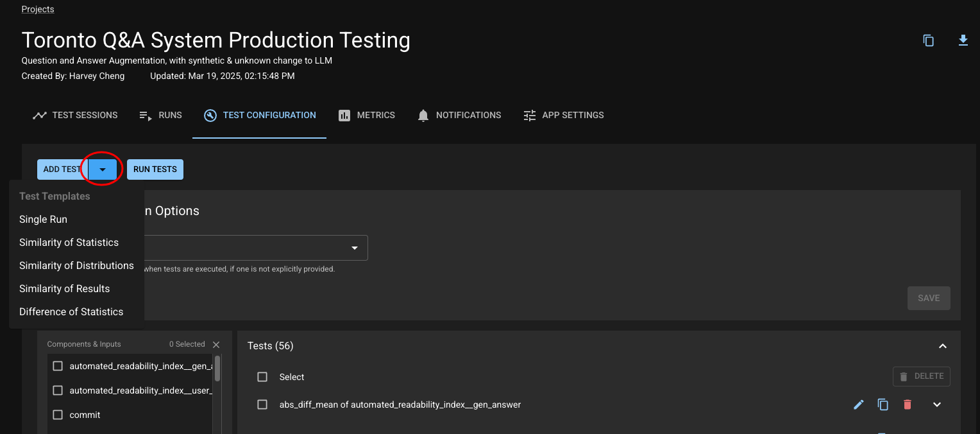Viewport: 980px width, 434px height.
Task: Collapse the Tests (56) section
Action: (942, 346)
